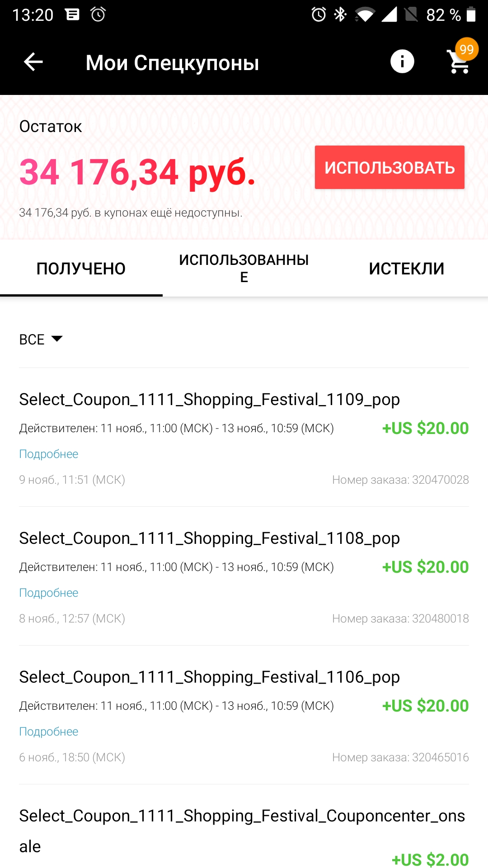Viewport: 488px width, 868px height.
Task: Open the shopping cart icon
Action: [459, 62]
